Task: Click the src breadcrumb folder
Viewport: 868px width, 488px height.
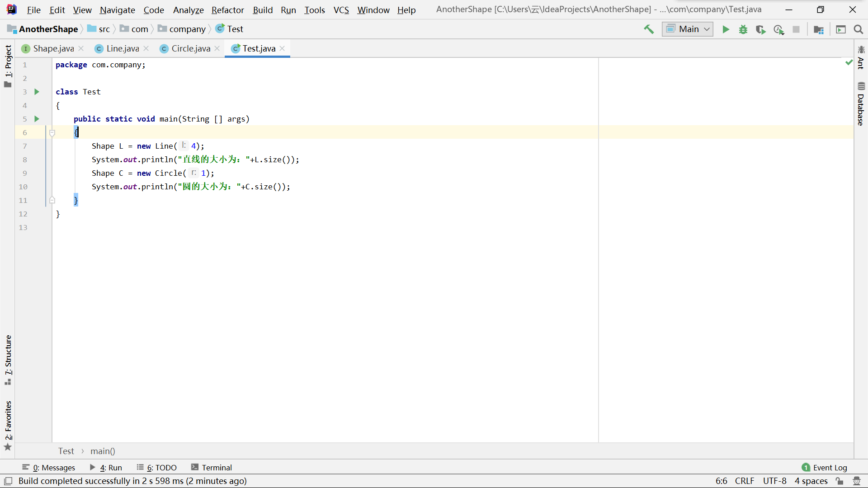Action: point(99,29)
